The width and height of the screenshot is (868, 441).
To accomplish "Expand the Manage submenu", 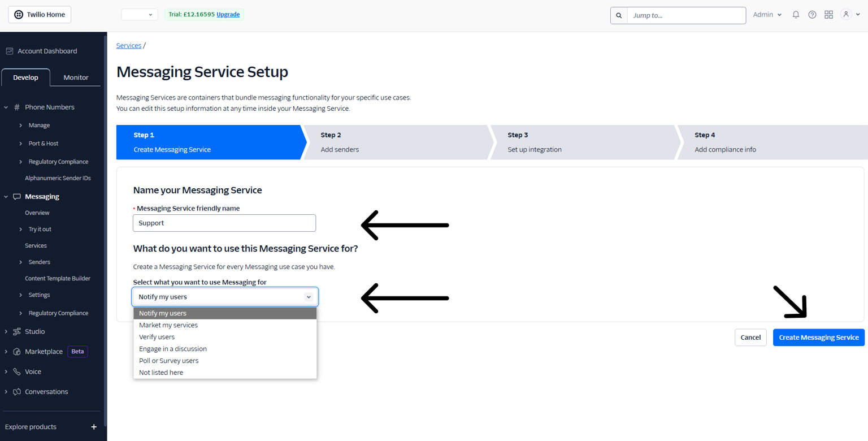I will pyautogui.click(x=21, y=126).
